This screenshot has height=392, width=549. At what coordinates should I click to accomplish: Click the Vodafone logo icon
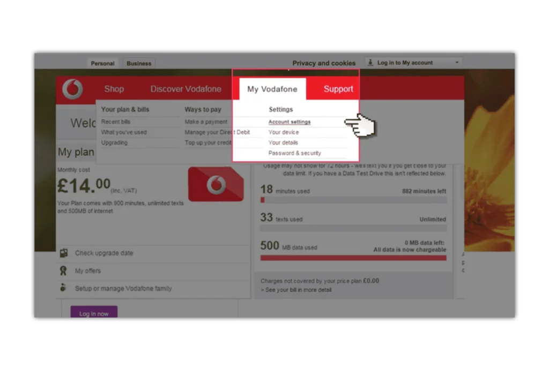(x=72, y=89)
